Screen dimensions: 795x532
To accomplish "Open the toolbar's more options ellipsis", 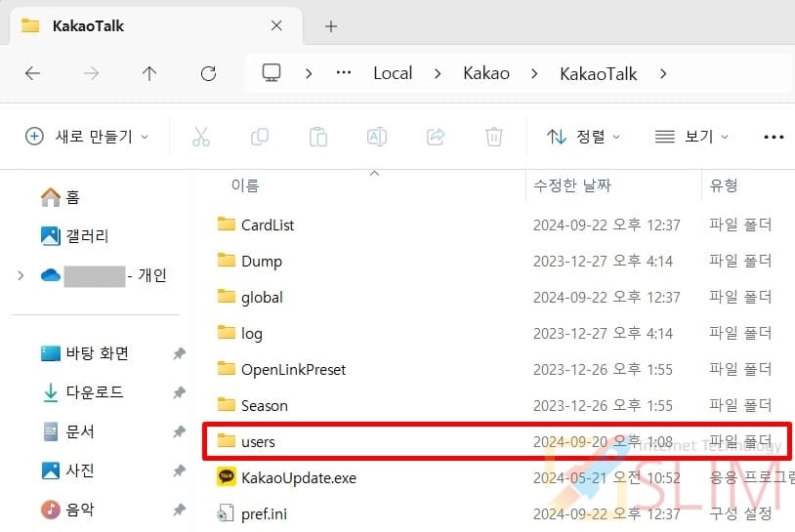I will click(774, 137).
